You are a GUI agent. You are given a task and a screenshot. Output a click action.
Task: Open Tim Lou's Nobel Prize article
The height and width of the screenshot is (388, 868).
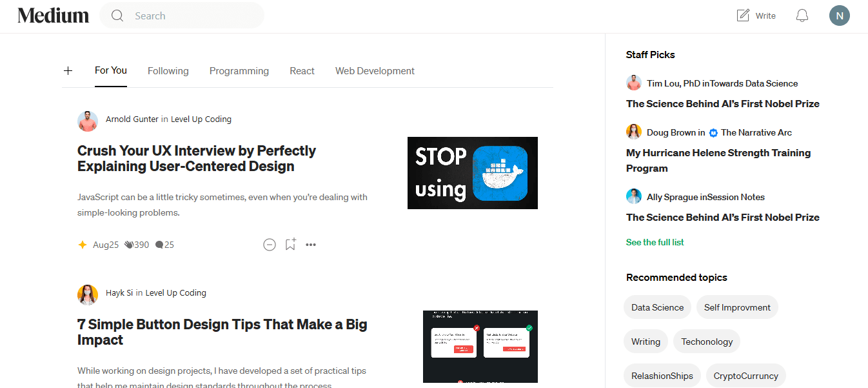click(x=722, y=103)
